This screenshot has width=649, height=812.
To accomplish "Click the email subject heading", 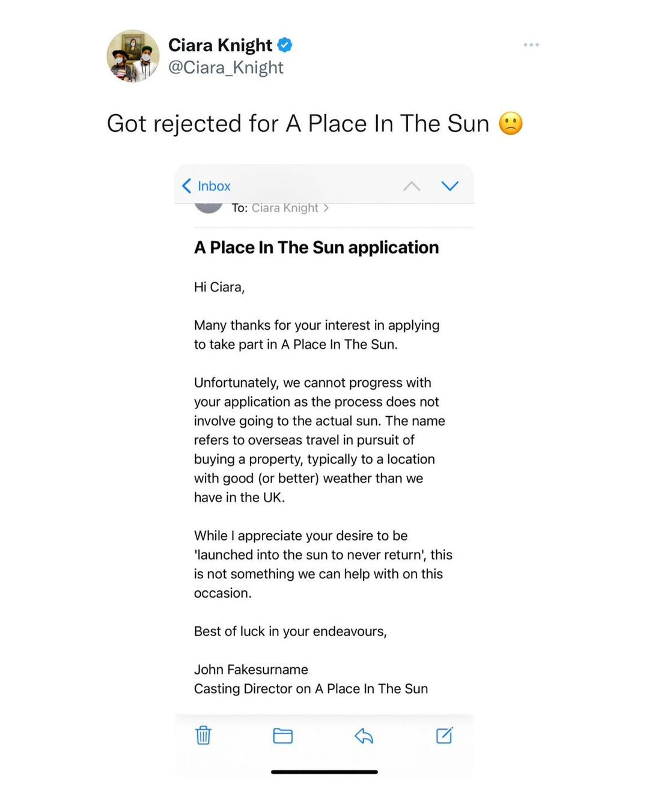I will [316, 247].
